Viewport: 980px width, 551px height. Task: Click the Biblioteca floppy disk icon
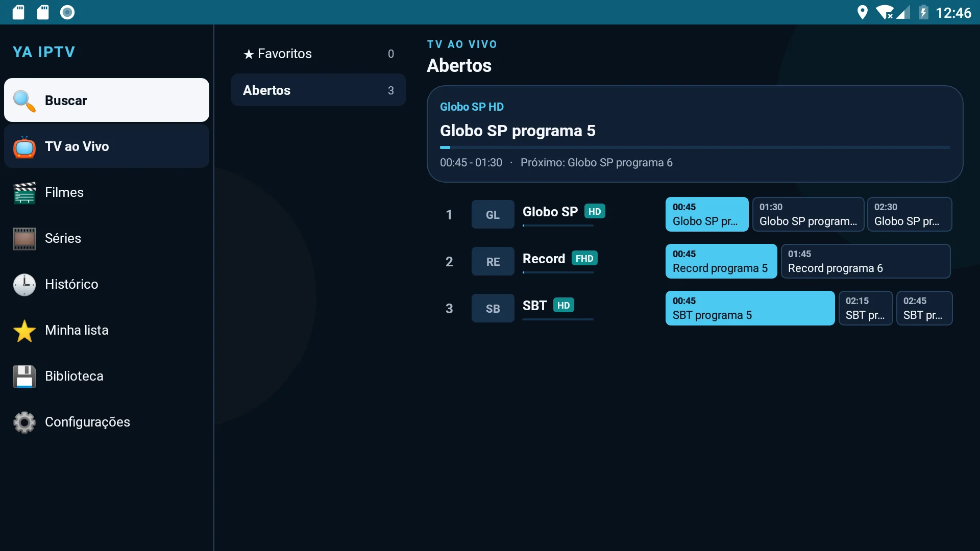(24, 376)
